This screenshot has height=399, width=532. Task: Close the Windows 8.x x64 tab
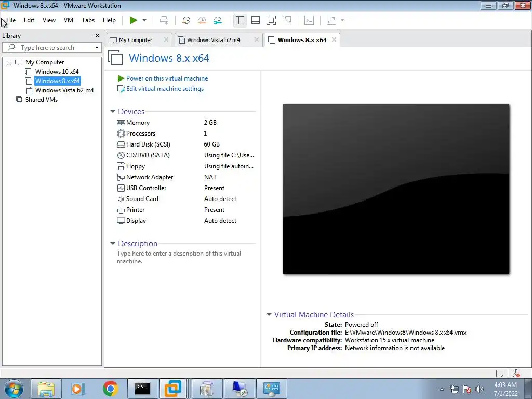334,39
